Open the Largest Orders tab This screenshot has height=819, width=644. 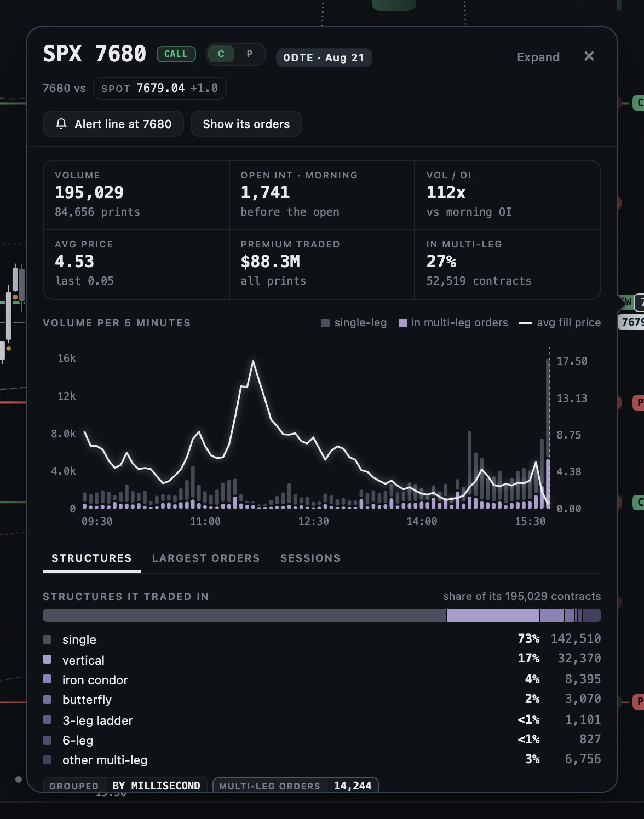pyautogui.click(x=206, y=558)
